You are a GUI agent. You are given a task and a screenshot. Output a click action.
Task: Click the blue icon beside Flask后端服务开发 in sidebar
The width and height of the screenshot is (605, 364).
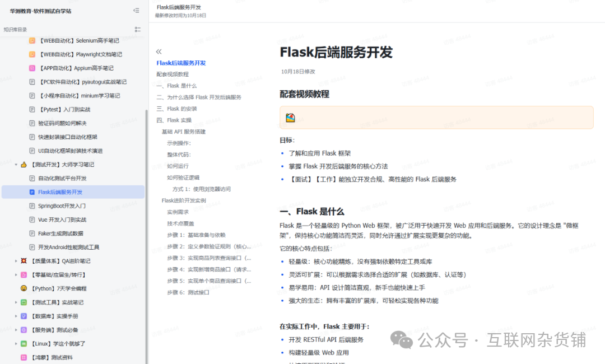coord(32,192)
